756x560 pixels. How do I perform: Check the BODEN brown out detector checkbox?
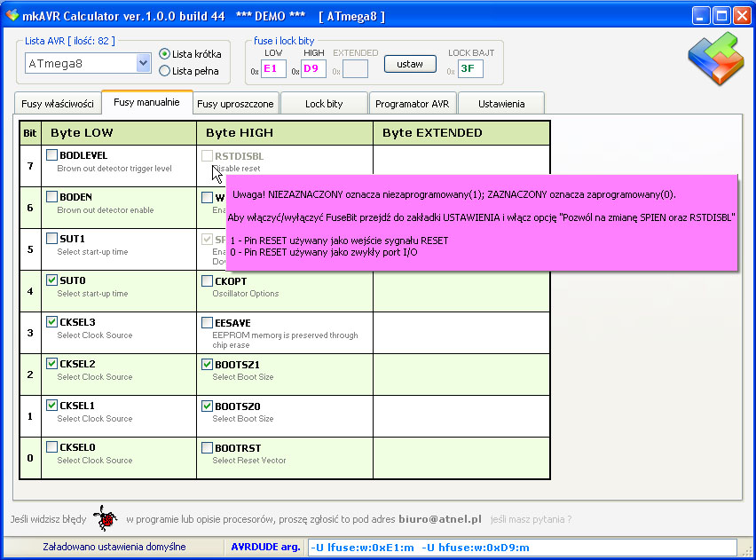[51, 194]
